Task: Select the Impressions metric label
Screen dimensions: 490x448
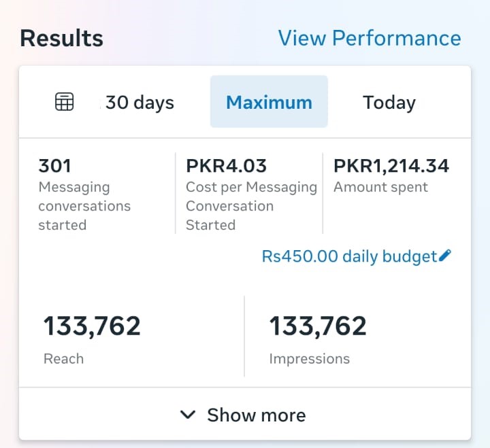Action: (x=309, y=358)
